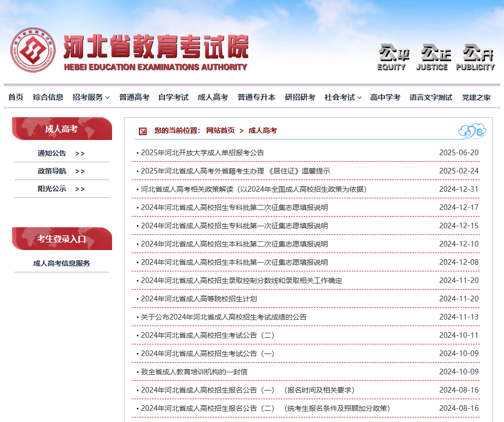The height and width of the screenshot is (422, 504).
Task: Click the red location arrow icon
Action: click(x=142, y=131)
